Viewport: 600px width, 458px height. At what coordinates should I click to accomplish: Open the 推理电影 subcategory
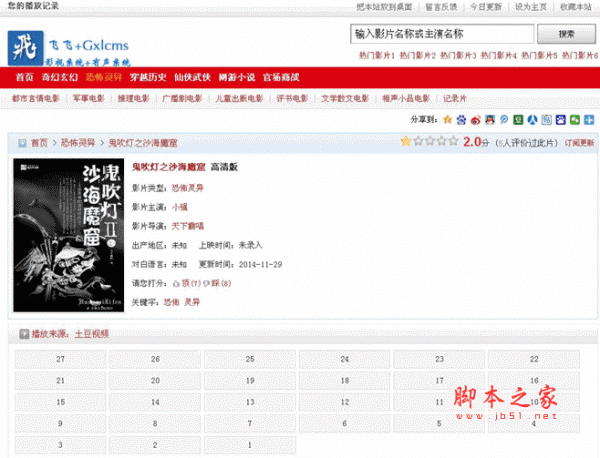tap(134, 98)
